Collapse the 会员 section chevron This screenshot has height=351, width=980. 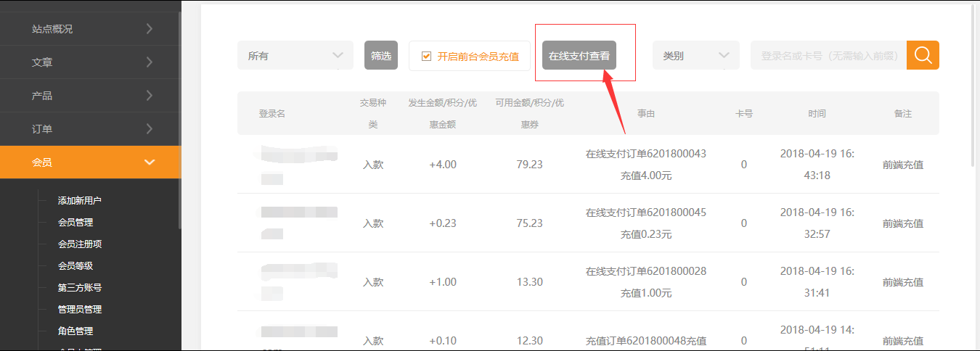coord(150,162)
